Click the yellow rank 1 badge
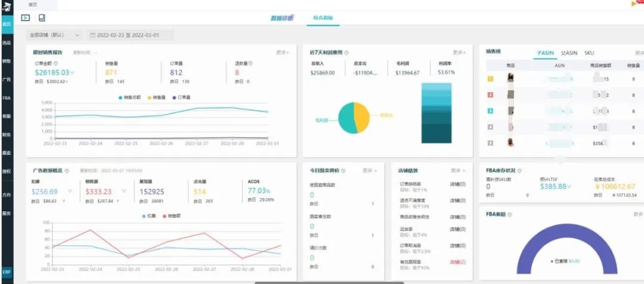This screenshot has width=644, height=284. (490, 79)
